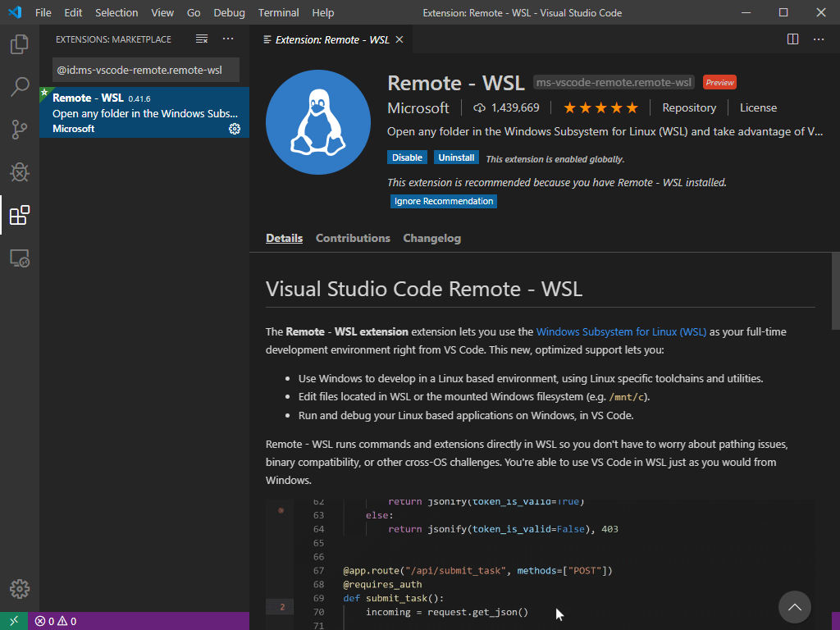Select Remote - WSL in extensions list

tap(144, 112)
